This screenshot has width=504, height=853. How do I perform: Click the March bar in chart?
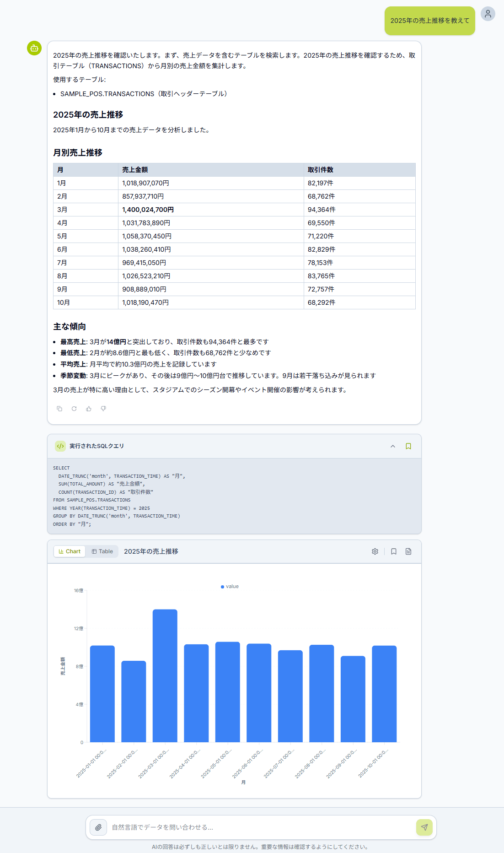(165, 675)
